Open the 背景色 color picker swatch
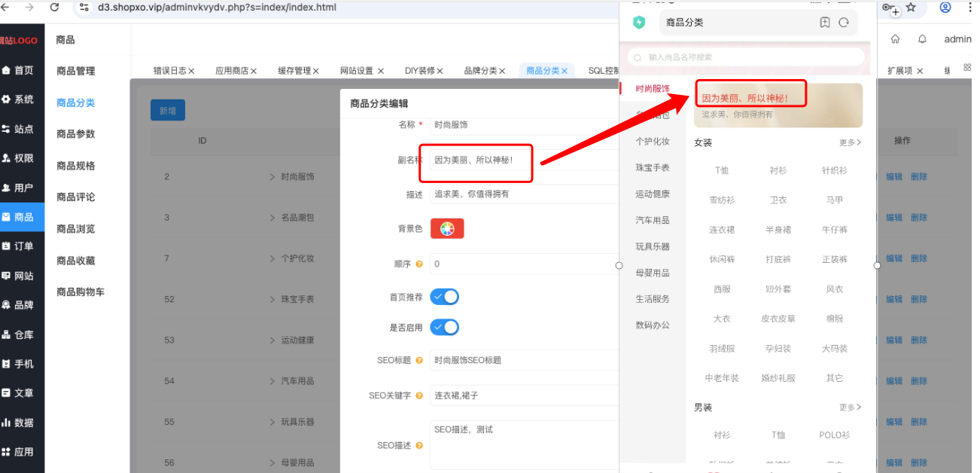Image resolution: width=980 pixels, height=473 pixels. point(447,229)
